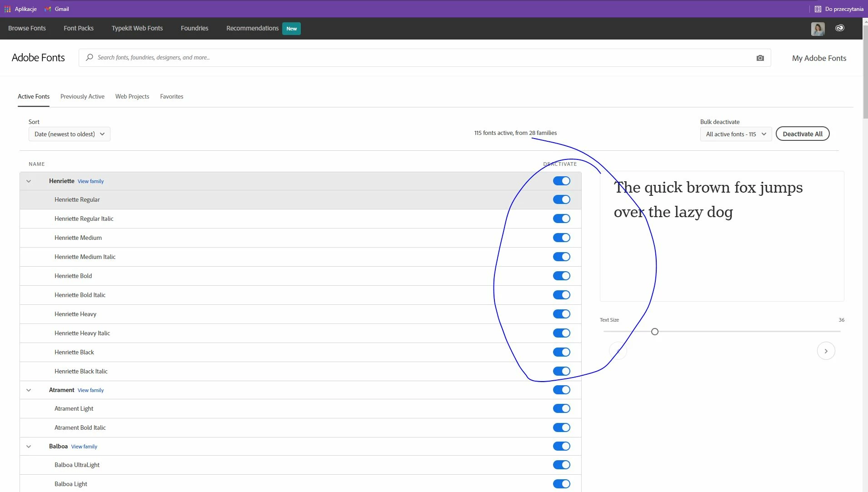Open the user profile avatar
This screenshot has width=868, height=492.
click(818, 29)
